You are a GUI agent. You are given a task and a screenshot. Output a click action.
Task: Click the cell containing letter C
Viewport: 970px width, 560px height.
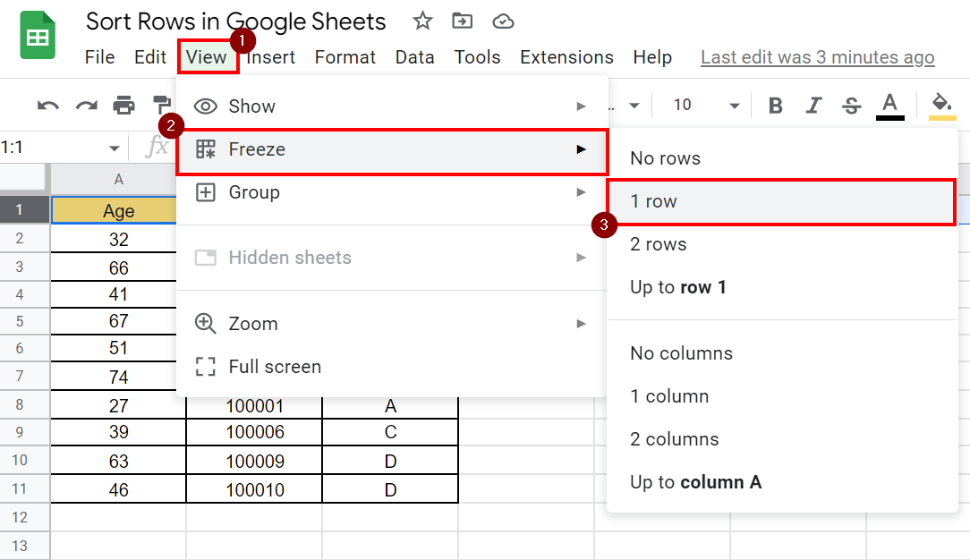(x=390, y=432)
